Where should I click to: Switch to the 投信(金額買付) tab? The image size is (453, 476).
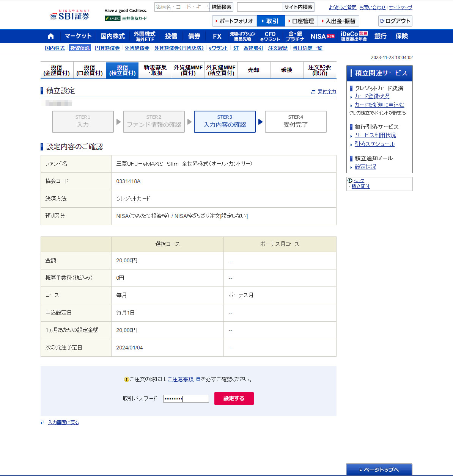[x=57, y=70]
